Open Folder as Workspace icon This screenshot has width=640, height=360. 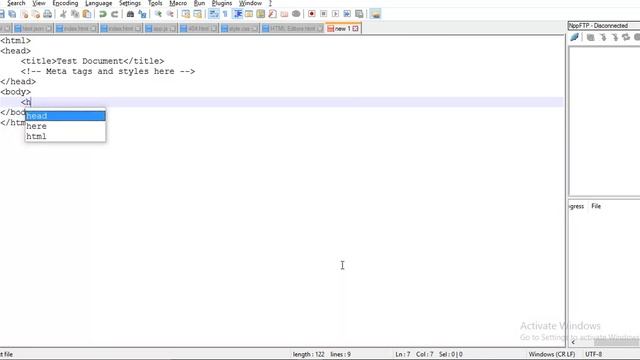(284, 14)
